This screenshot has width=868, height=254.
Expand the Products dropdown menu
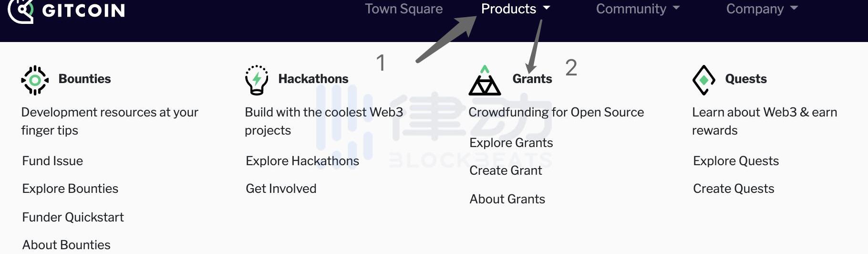coord(515,9)
